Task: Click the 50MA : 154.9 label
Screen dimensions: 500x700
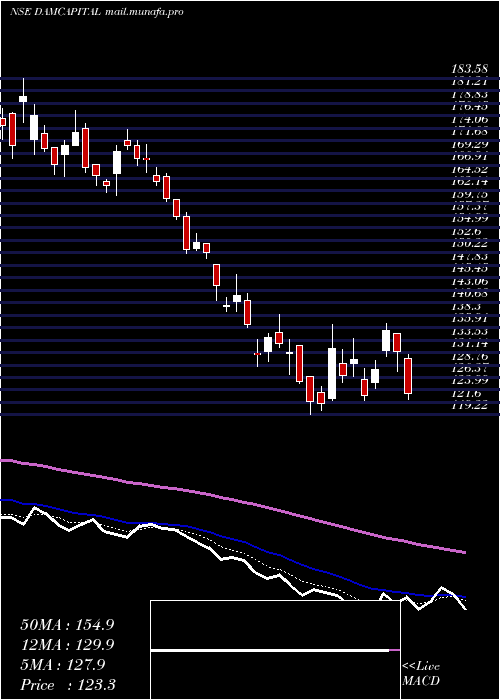Action: (x=67, y=625)
